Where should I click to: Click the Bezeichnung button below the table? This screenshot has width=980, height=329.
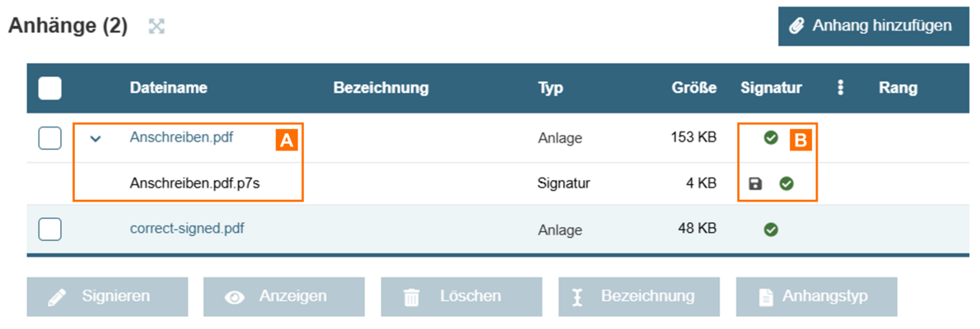[639, 297]
